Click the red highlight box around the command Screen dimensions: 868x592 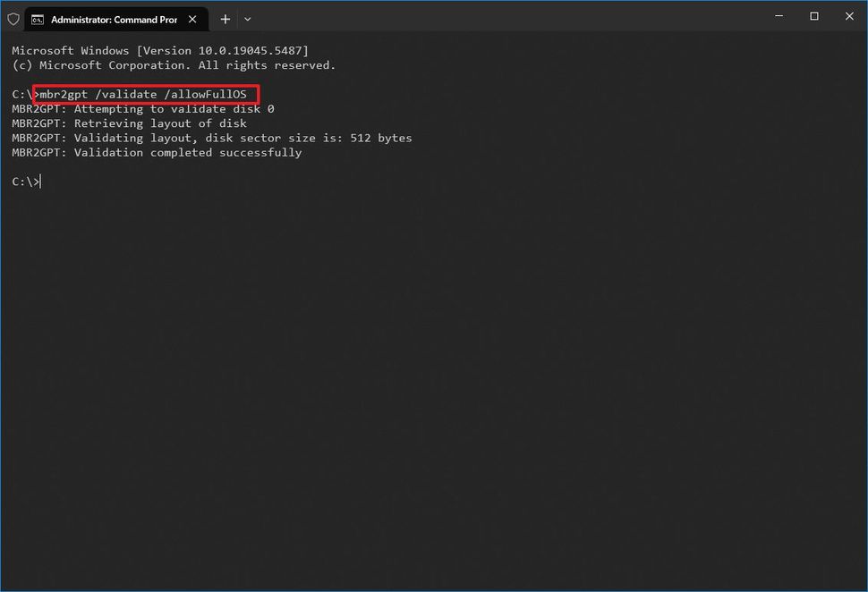tap(147, 86)
